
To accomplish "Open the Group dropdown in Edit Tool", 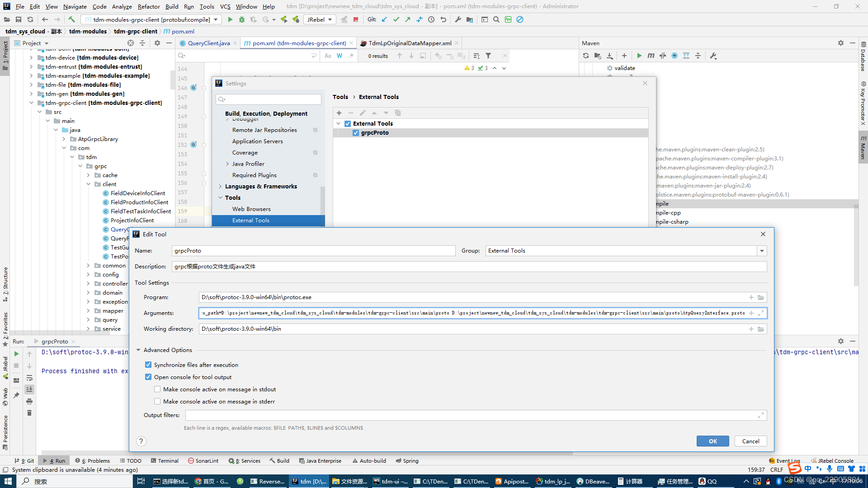I will [762, 251].
